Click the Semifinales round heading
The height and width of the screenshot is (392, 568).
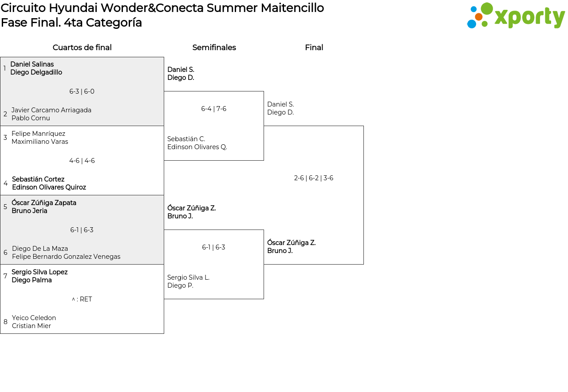(214, 48)
